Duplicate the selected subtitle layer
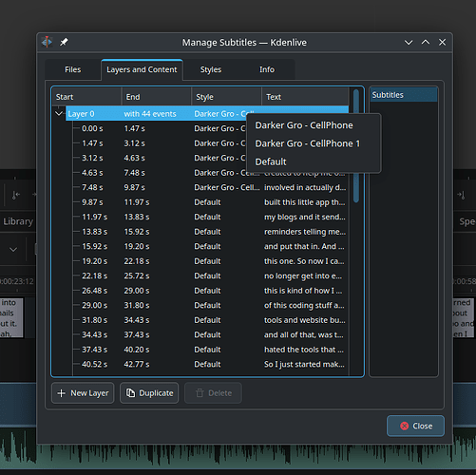476x475 pixels. [x=149, y=393]
